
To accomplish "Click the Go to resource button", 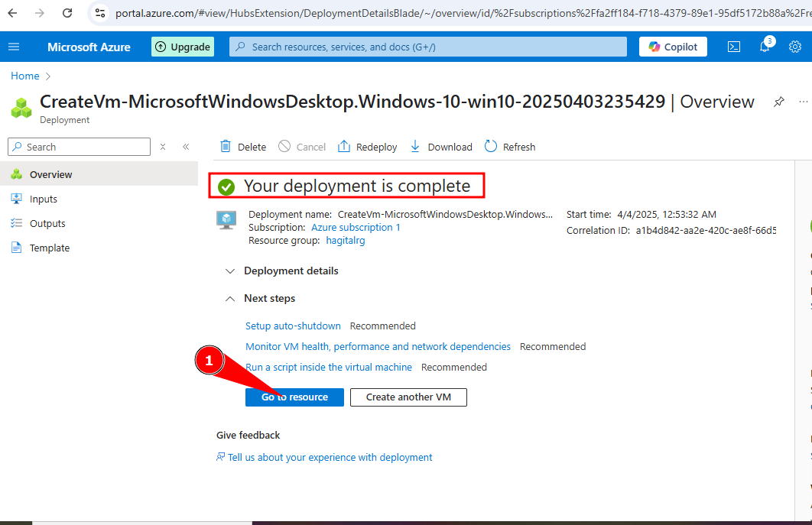I will coord(294,397).
